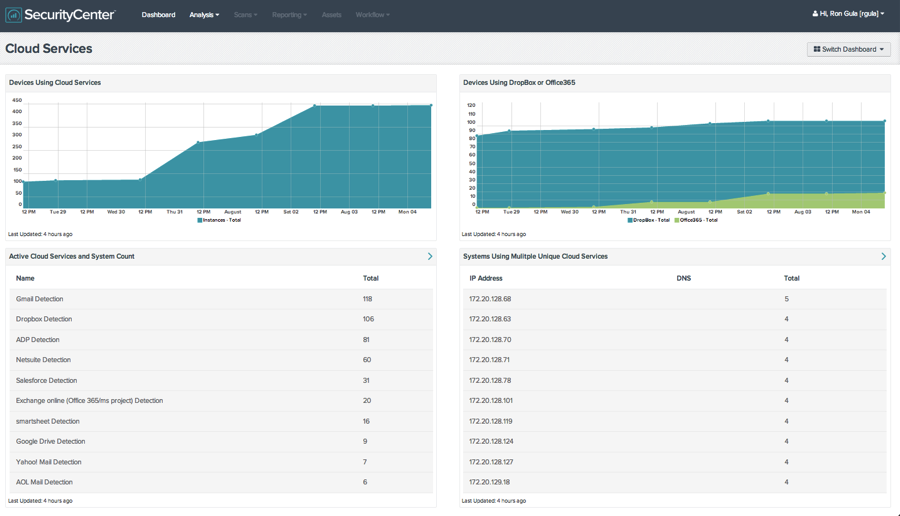Open Active Cloud Services detail arrow
The image size is (900, 516).
(430, 257)
